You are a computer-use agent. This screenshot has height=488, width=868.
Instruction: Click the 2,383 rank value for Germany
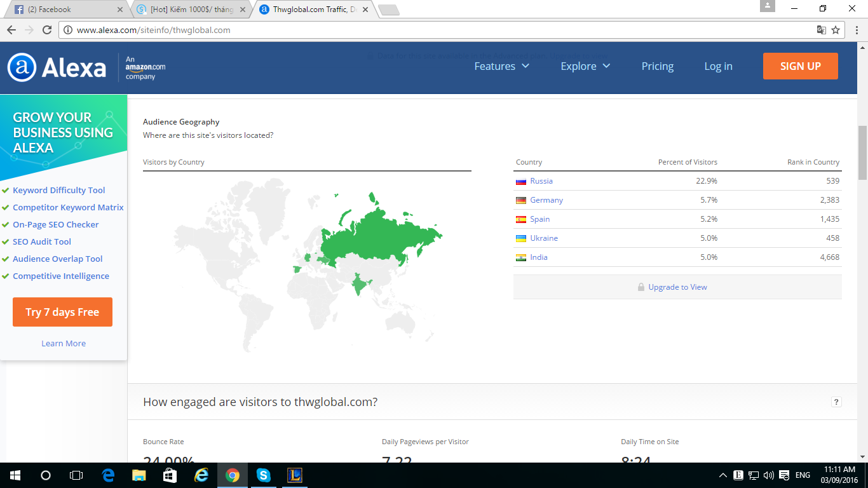pyautogui.click(x=830, y=200)
